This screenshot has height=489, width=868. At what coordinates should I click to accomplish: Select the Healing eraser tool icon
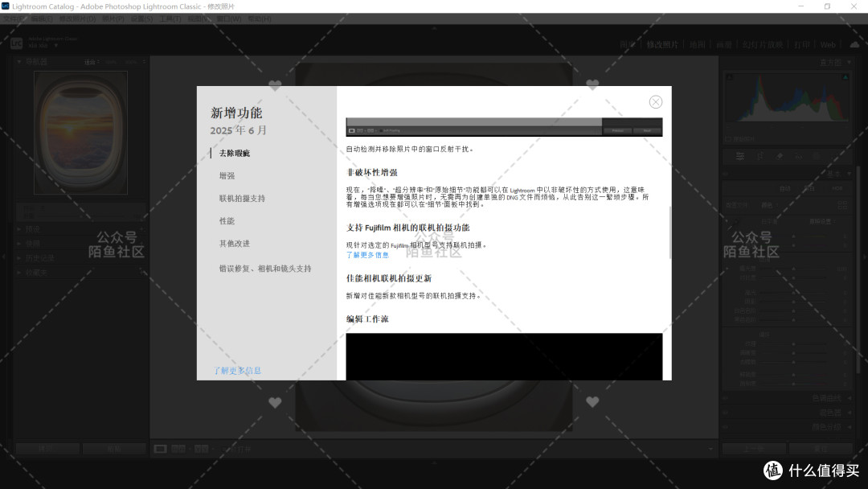pyautogui.click(x=780, y=157)
